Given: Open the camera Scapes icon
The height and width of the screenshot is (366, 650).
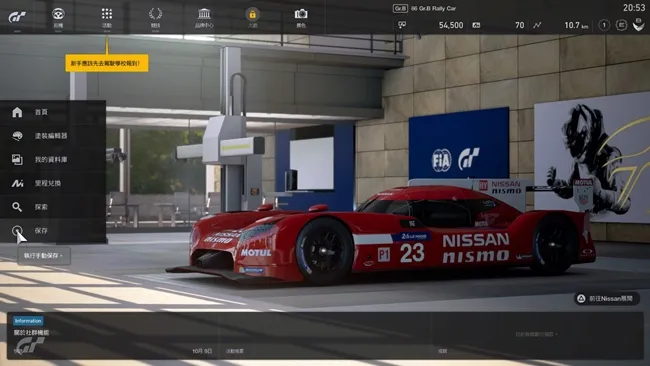Looking at the screenshot, I should [301, 14].
